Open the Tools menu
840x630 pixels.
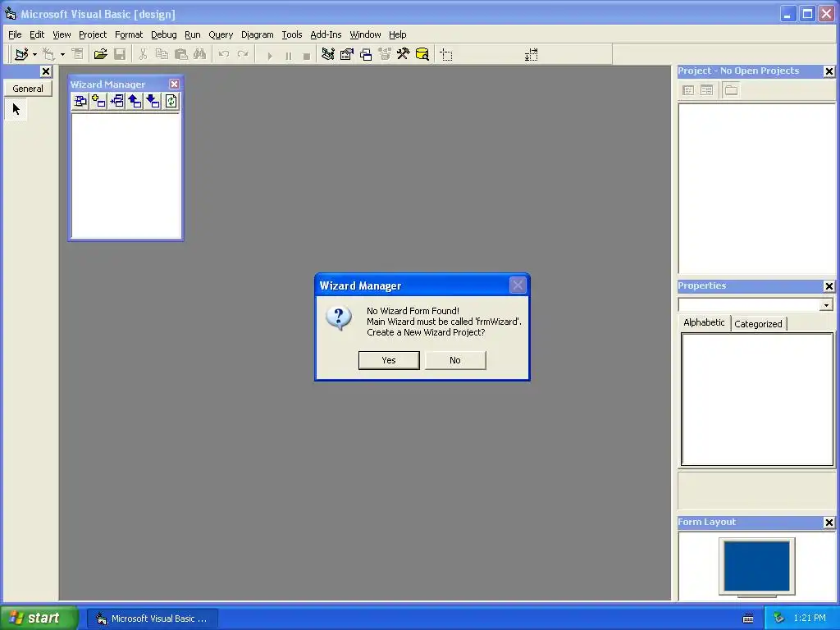(292, 34)
